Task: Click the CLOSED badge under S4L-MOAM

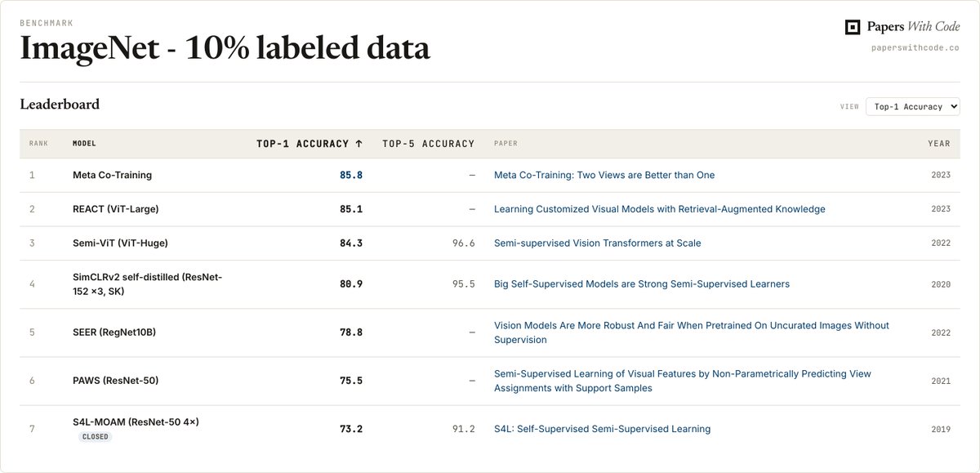Action: point(95,437)
